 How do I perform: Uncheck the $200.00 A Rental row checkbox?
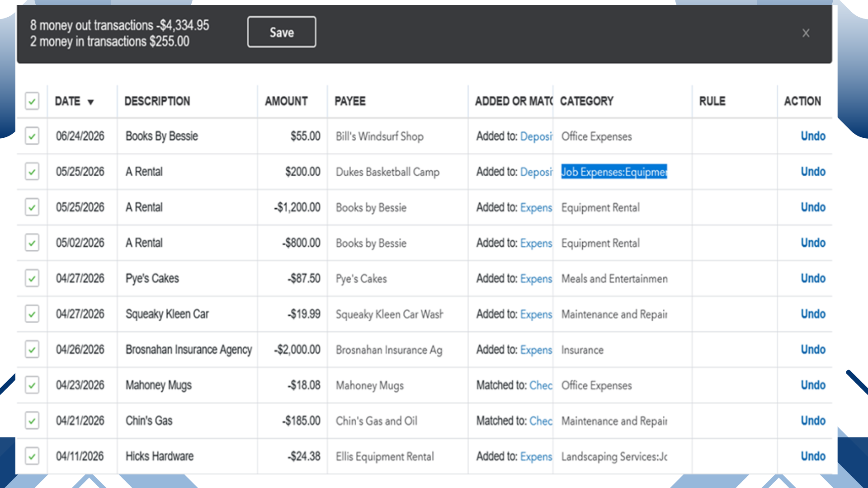pos(32,172)
